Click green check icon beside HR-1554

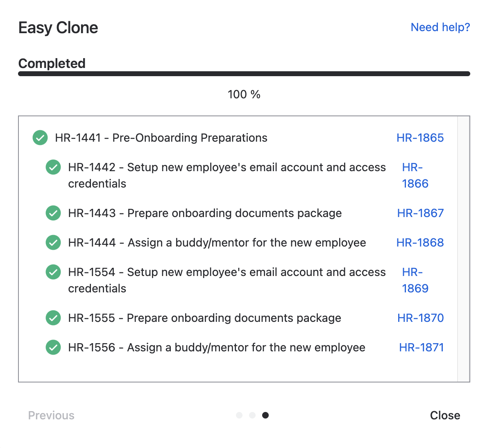[53, 272]
